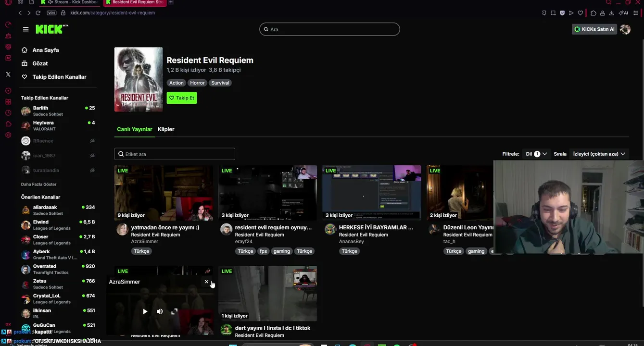The image size is (644, 346).
Task: Open recommended channel Ayberk
Action: tap(58, 254)
